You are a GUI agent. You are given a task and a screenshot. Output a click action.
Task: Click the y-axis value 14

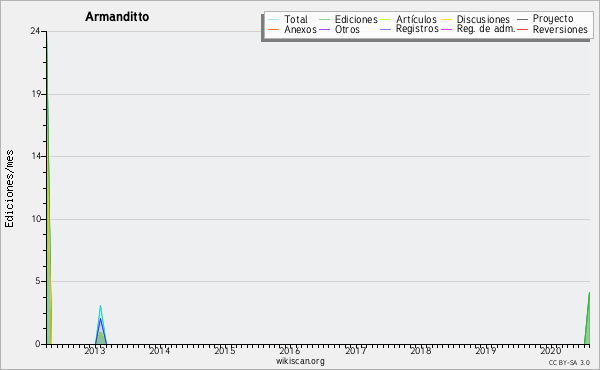36,156
